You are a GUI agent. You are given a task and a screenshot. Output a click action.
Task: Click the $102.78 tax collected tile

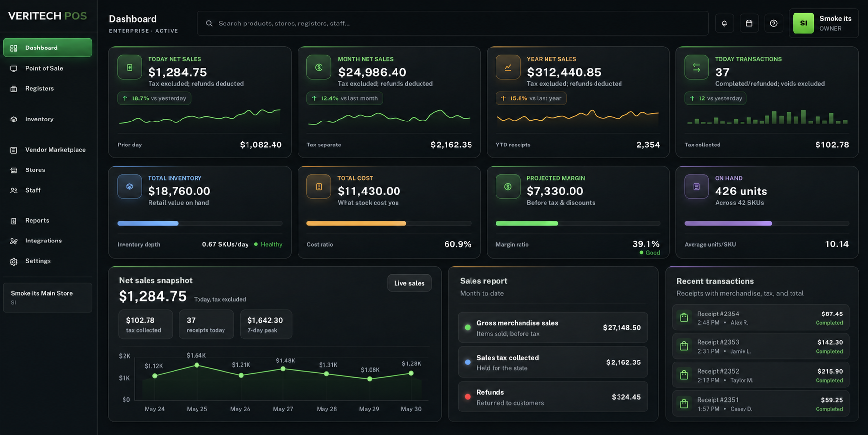pyautogui.click(x=145, y=324)
